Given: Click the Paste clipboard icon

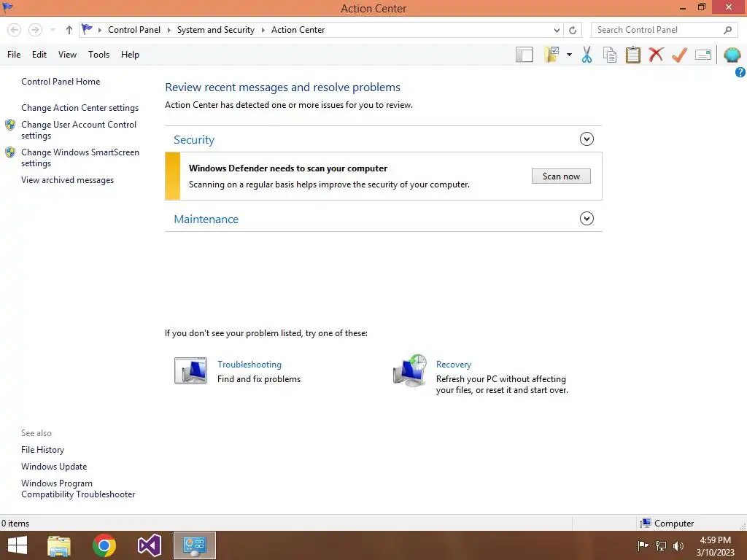Looking at the screenshot, I should (x=632, y=55).
